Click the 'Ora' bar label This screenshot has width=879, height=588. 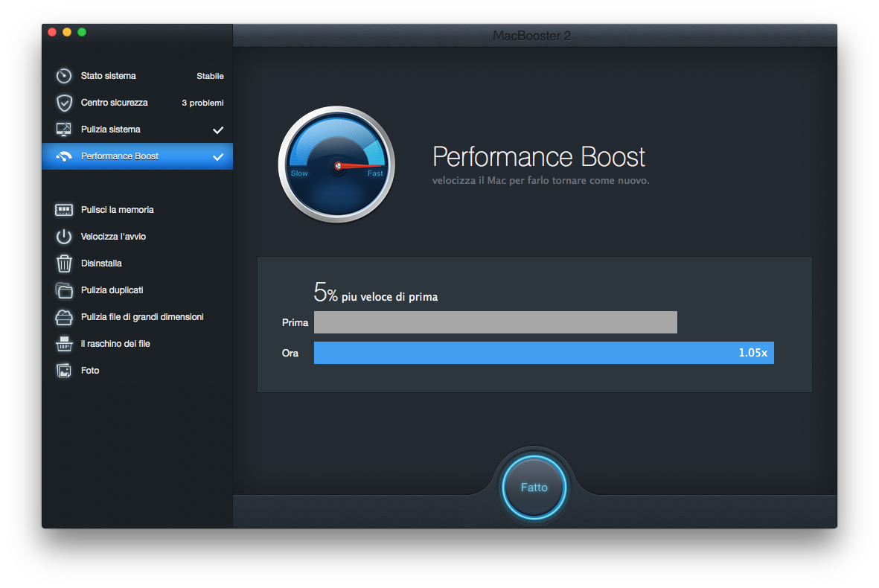[x=290, y=353]
